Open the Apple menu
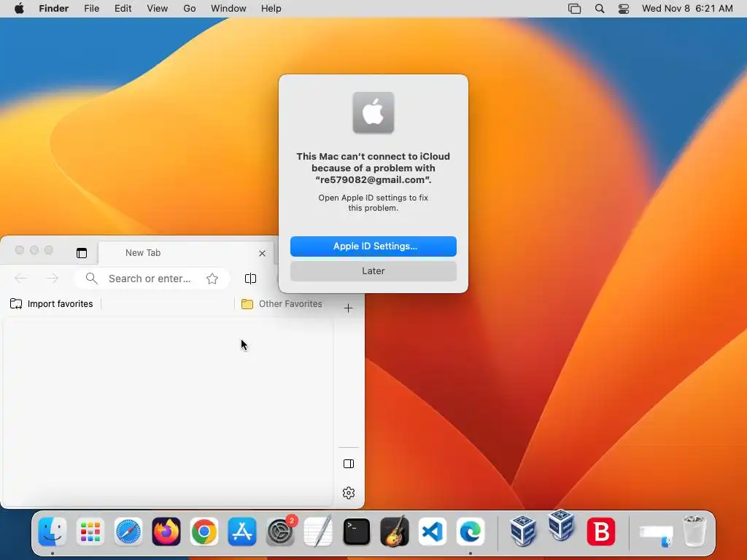747x560 pixels. point(19,9)
